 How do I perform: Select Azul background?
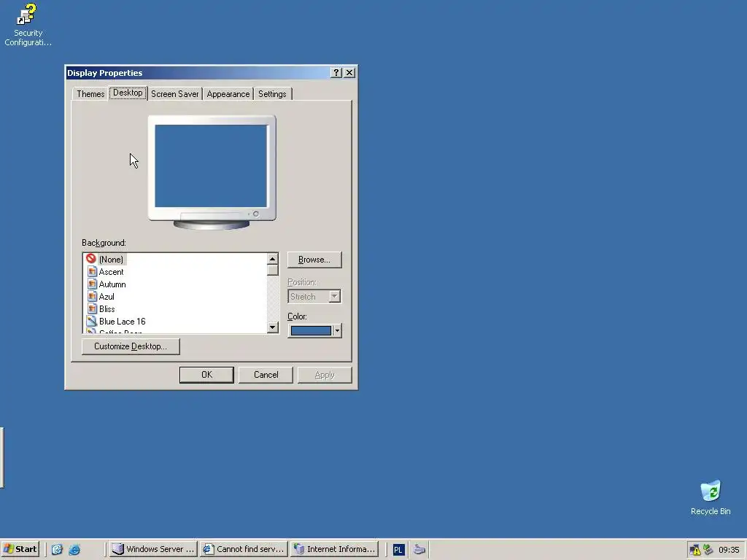click(107, 297)
